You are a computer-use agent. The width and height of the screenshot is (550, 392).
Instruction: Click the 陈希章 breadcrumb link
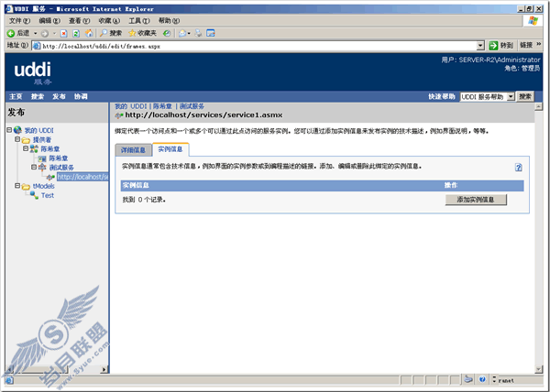162,106
